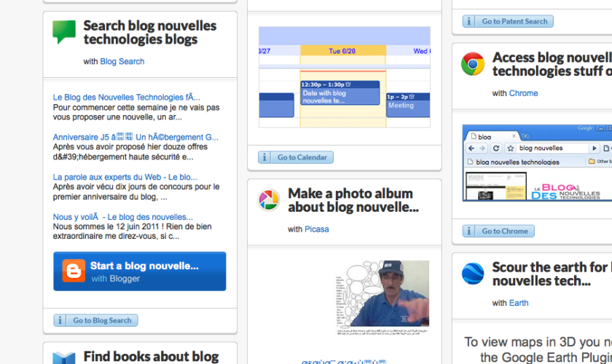Screen dimensions: 612x364
Task: Click the Google Books icon at bottom
Action: (x=64, y=357)
